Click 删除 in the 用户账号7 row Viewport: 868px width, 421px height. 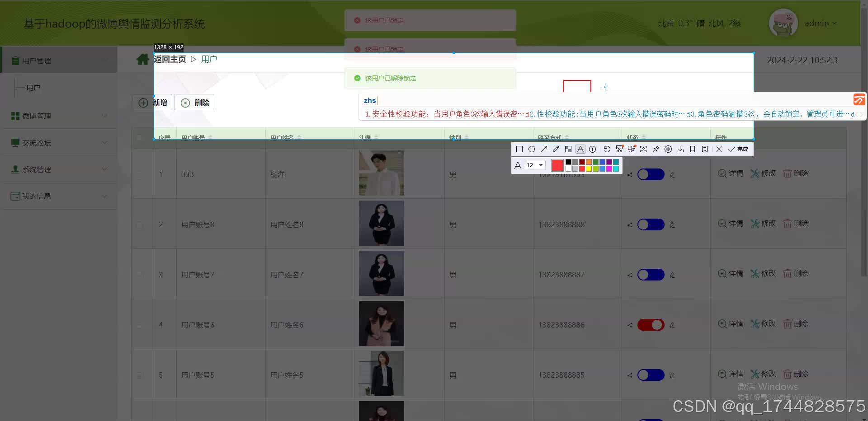pyautogui.click(x=796, y=274)
